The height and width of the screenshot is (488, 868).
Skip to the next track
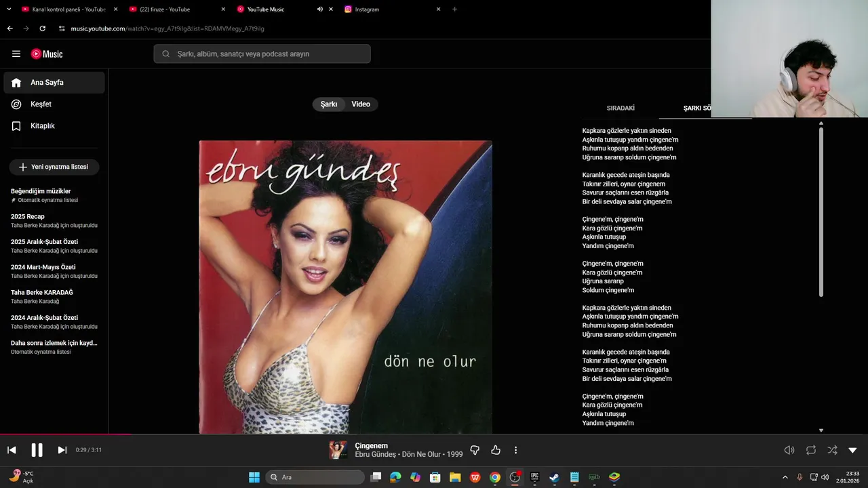pos(62,450)
